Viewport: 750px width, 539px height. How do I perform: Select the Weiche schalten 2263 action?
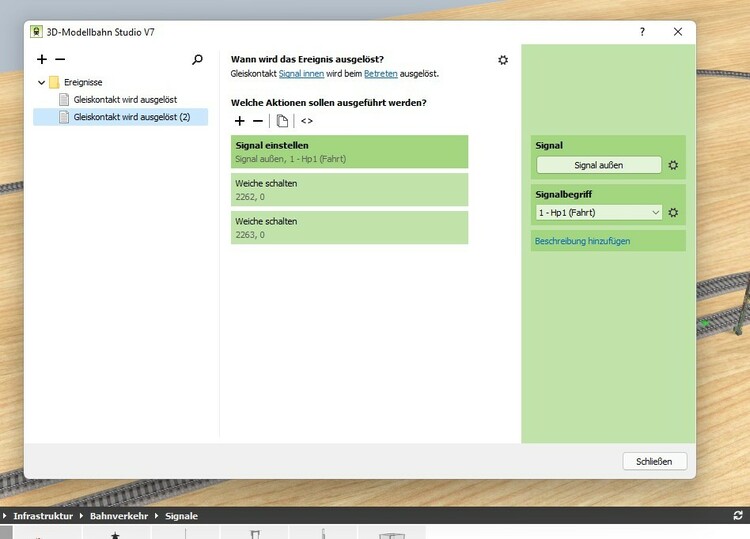tap(349, 228)
